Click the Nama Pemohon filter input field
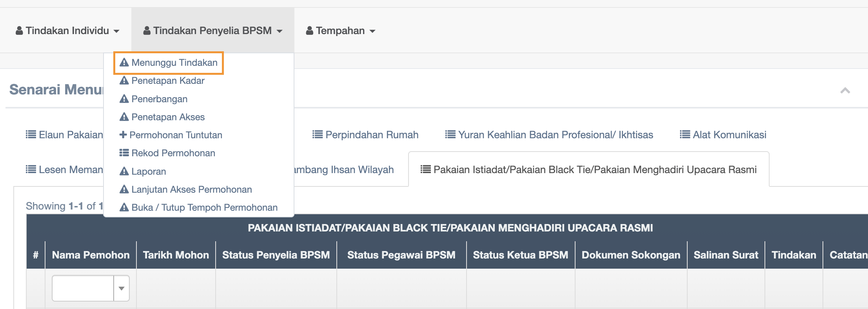This screenshot has width=868, height=309. point(83,288)
